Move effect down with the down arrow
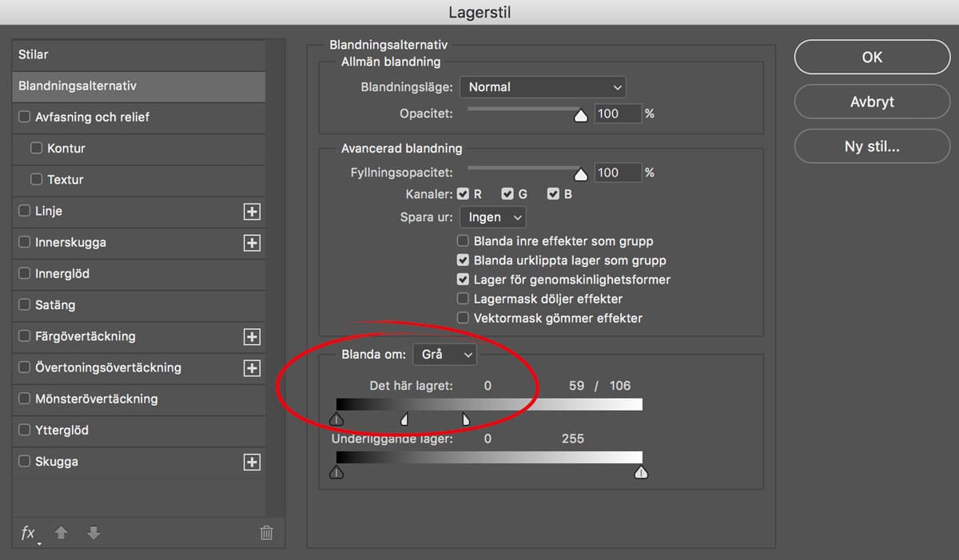Viewport: 959px width, 560px height. pos(94,533)
